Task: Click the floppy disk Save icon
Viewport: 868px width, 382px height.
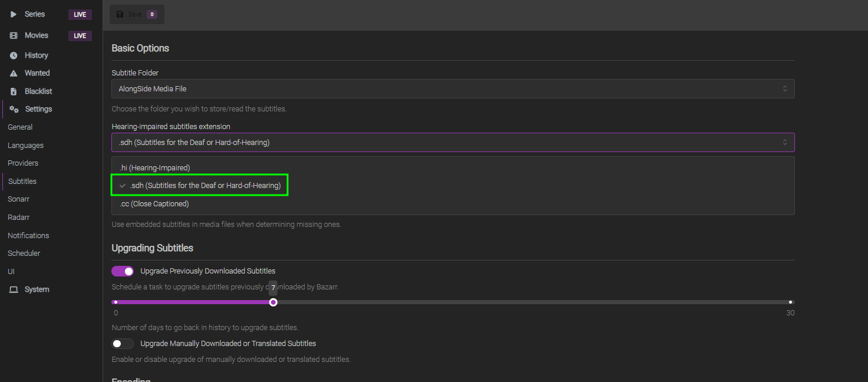Action: 120,14
